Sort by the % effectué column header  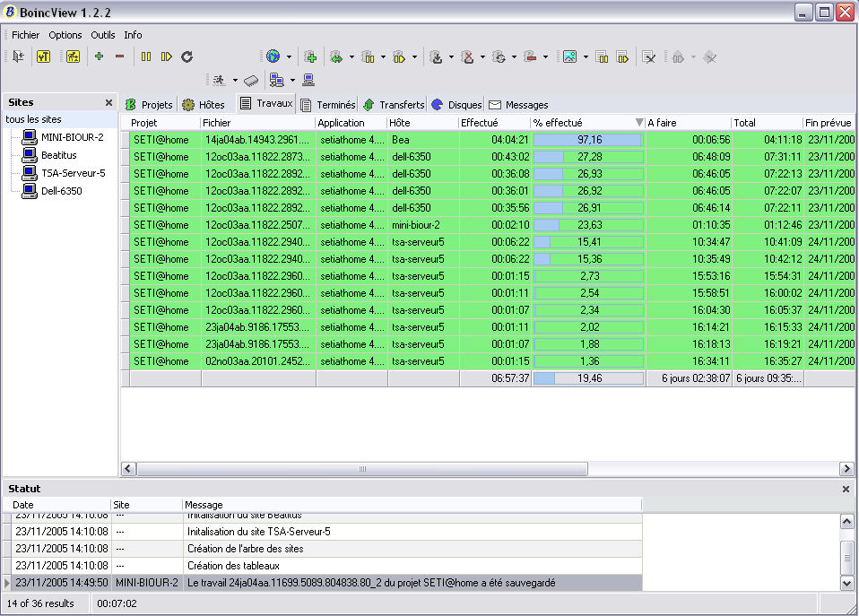588,123
